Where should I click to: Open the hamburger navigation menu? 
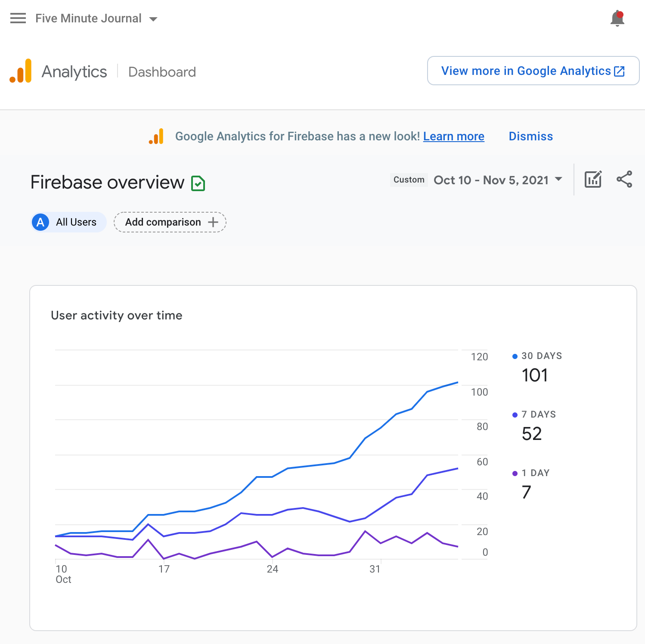click(18, 18)
